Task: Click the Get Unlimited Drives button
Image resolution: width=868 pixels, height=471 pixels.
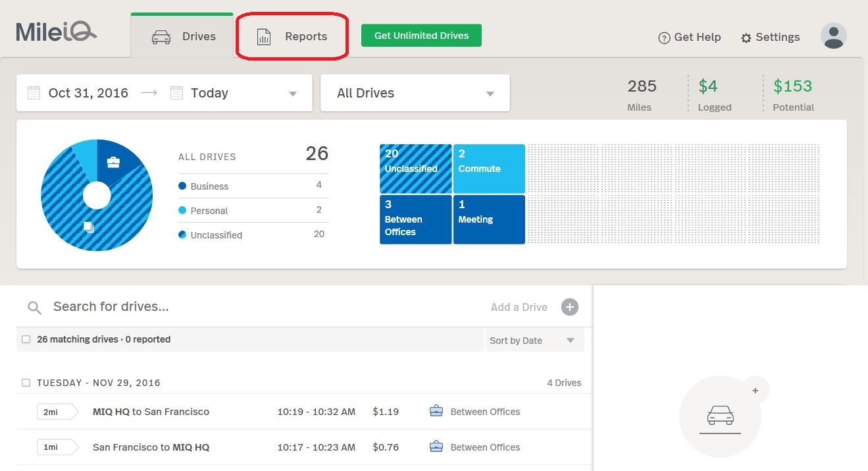Action: (x=421, y=36)
